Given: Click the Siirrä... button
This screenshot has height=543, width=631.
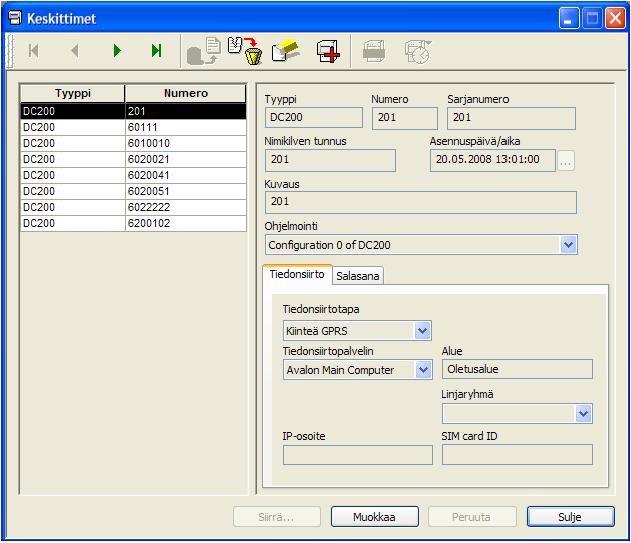Looking at the screenshot, I should click(x=277, y=517).
